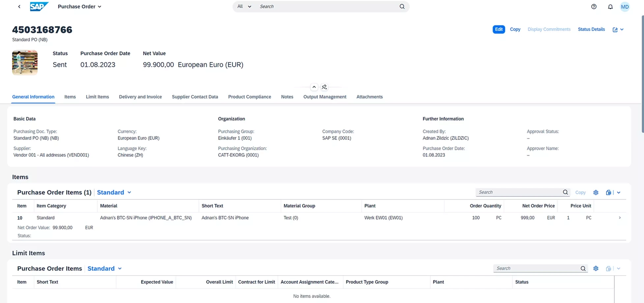
Task: Click the help question mark icon
Action: (x=594, y=6)
